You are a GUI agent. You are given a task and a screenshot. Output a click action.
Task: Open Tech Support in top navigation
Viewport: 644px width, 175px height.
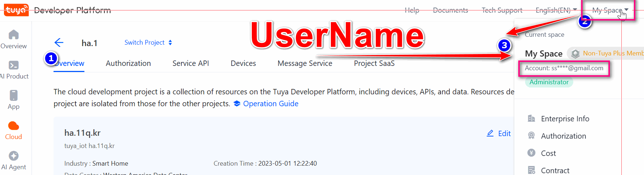pos(502,10)
